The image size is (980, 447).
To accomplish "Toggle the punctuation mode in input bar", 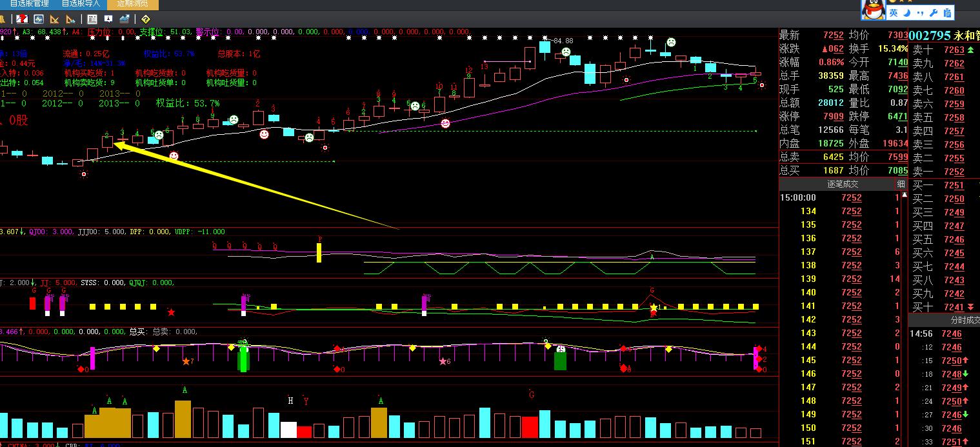I will click(x=921, y=13).
